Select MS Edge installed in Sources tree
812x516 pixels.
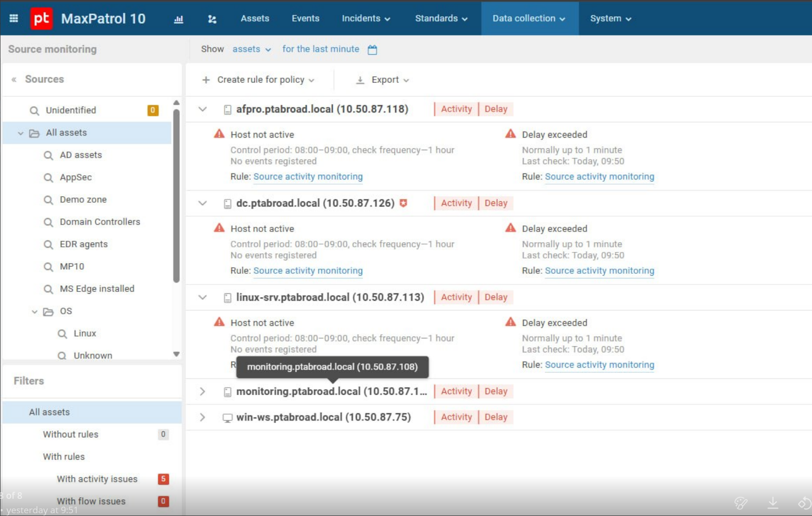pyautogui.click(x=87, y=289)
